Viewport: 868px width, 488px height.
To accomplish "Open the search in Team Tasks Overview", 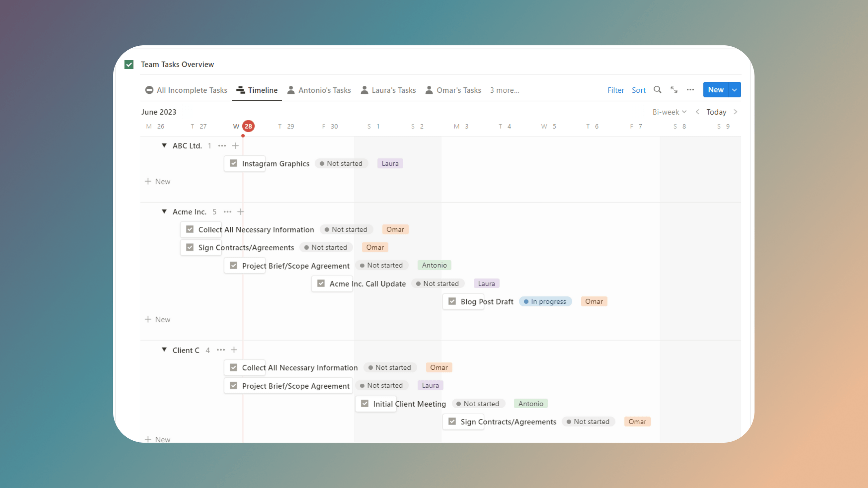I will click(x=657, y=90).
